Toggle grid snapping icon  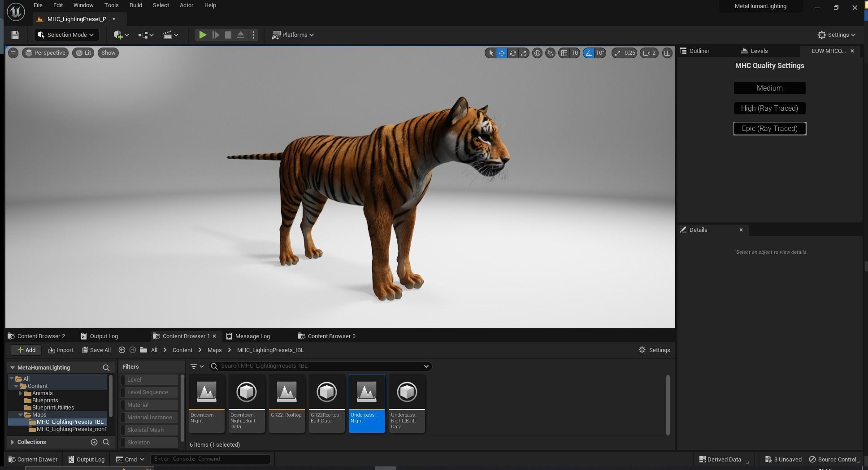(564, 53)
